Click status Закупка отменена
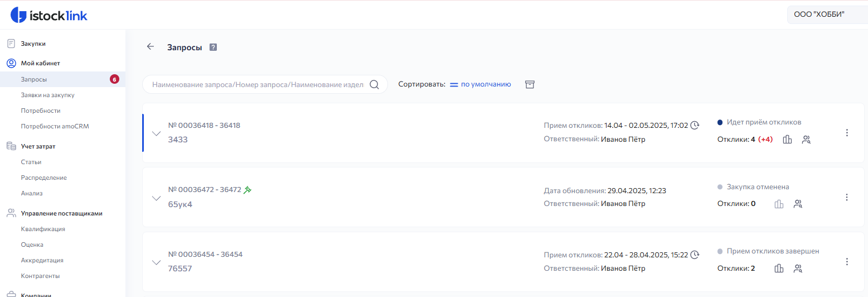Screen dimensions: 868x297 [x=758, y=187]
